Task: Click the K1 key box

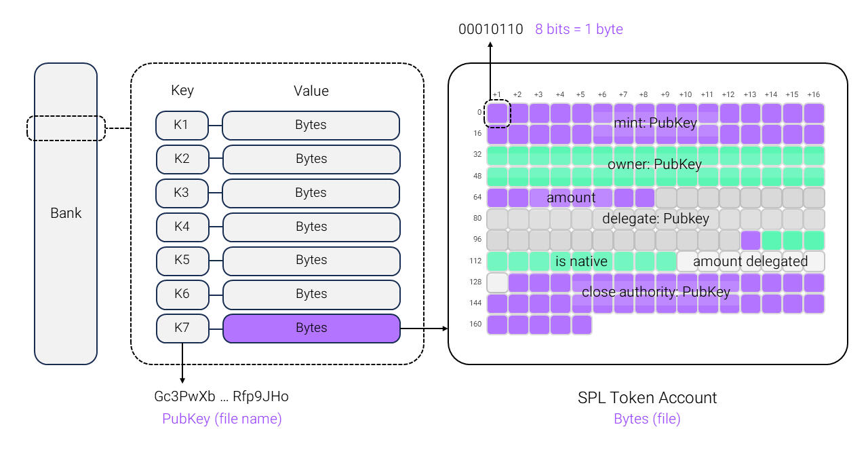Action: click(x=181, y=126)
